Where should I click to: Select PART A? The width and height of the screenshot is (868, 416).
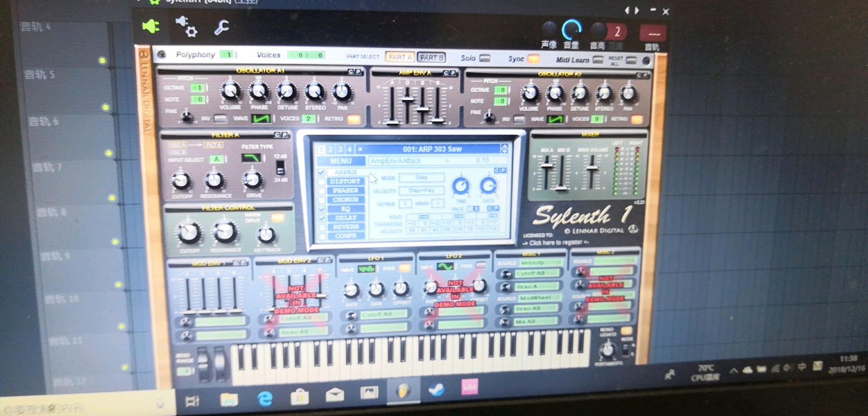400,58
